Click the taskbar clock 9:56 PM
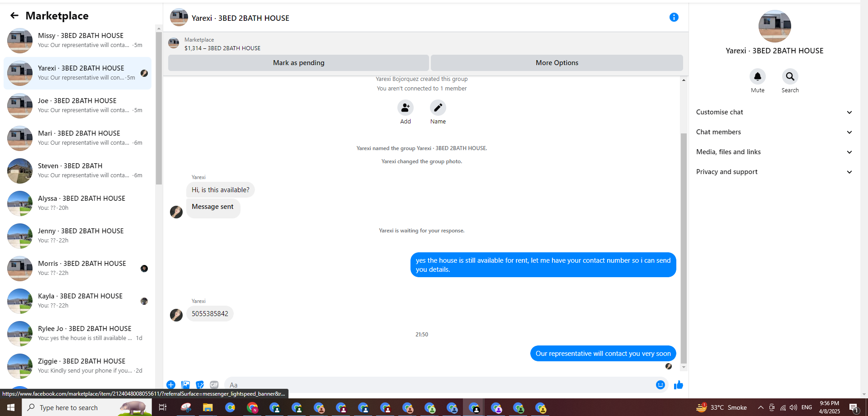 pos(829,407)
